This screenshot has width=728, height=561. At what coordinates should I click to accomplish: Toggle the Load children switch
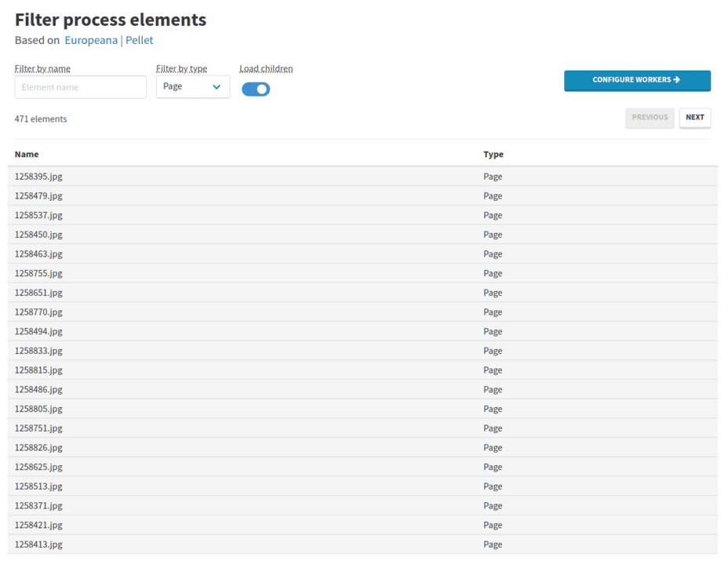[x=256, y=89]
